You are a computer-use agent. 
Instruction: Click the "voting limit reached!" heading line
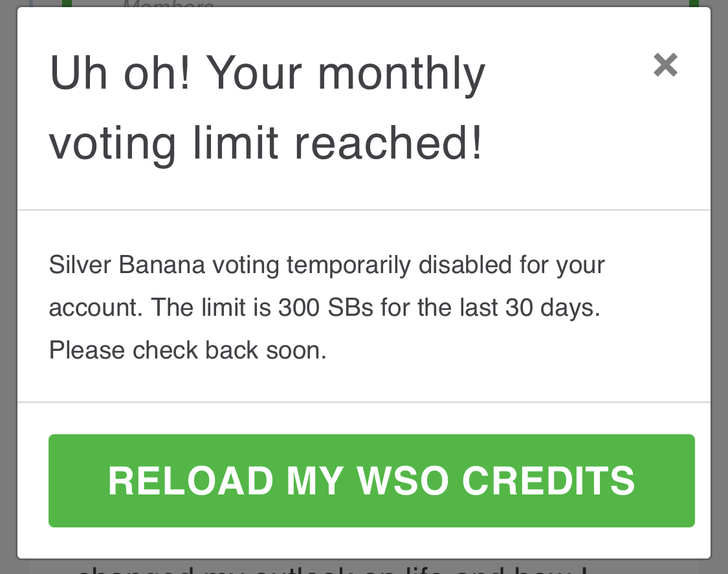(x=266, y=142)
